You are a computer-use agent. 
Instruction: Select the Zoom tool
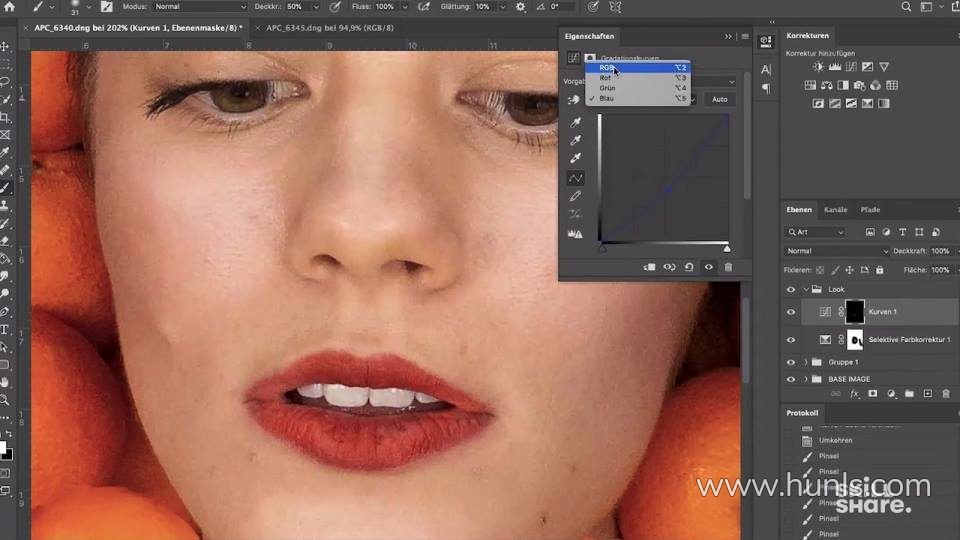point(5,400)
